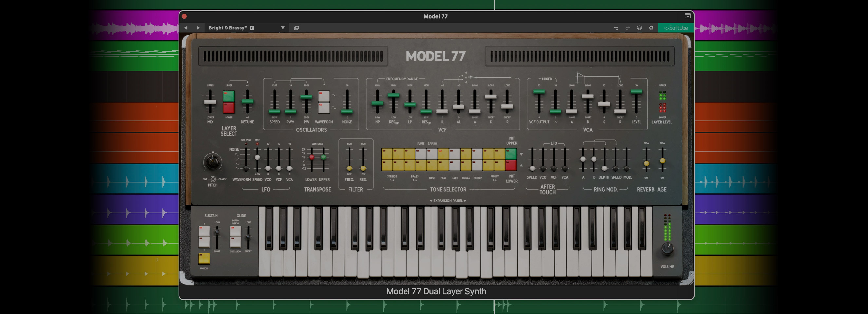The width and height of the screenshot is (868, 314).
Task: Go to the previous preset arrow
Action: 186,28
